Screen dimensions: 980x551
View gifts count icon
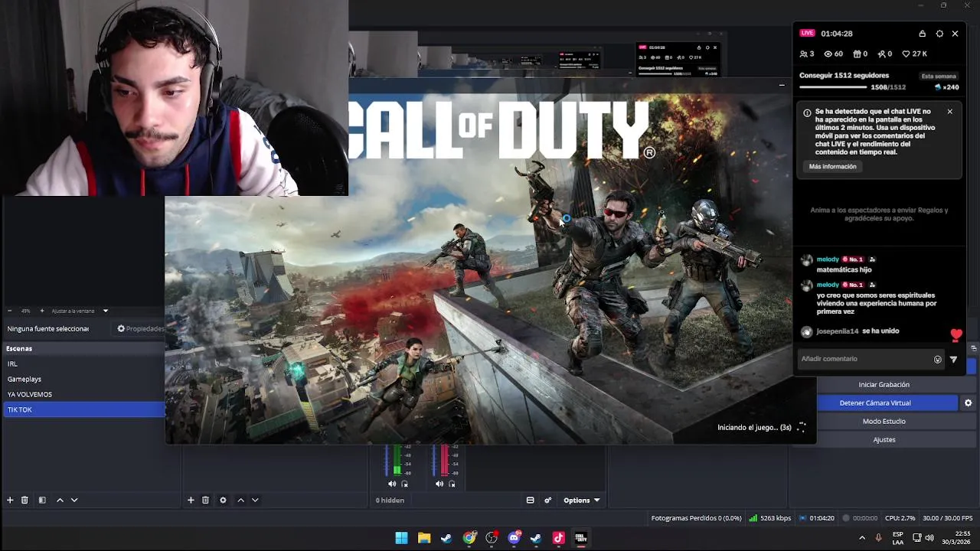(857, 54)
